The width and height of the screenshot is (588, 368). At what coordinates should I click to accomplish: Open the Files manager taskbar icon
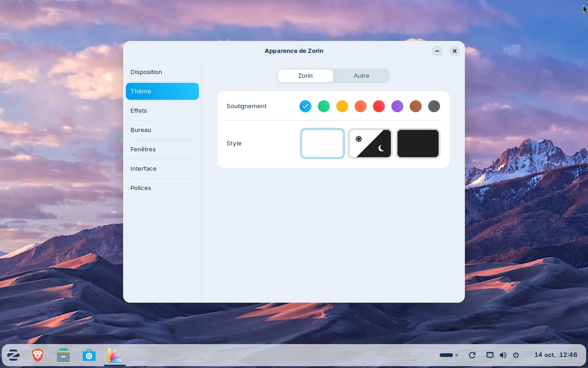(63, 355)
